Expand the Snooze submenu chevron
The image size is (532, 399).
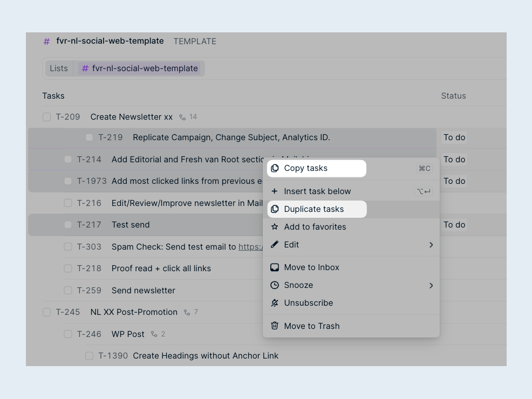click(431, 285)
